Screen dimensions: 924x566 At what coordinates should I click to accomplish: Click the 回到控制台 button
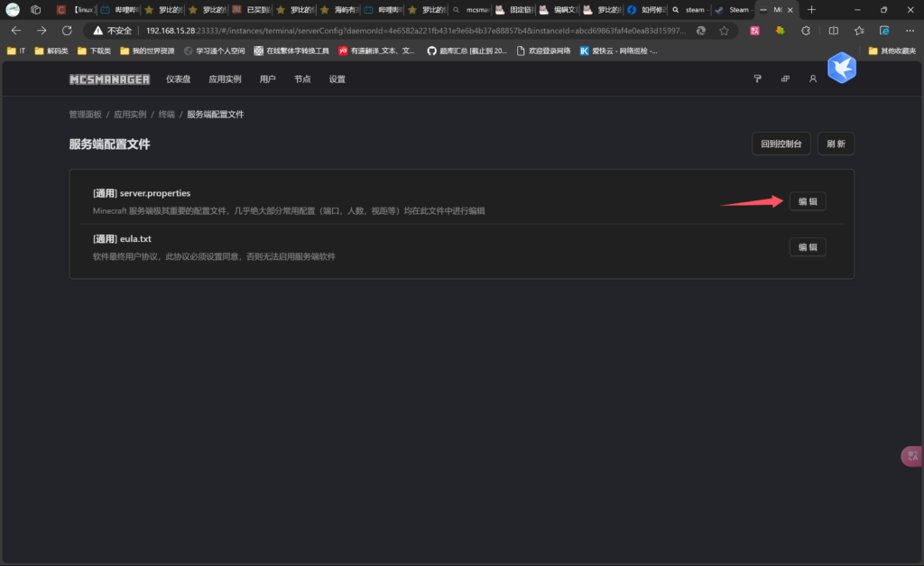(x=781, y=144)
